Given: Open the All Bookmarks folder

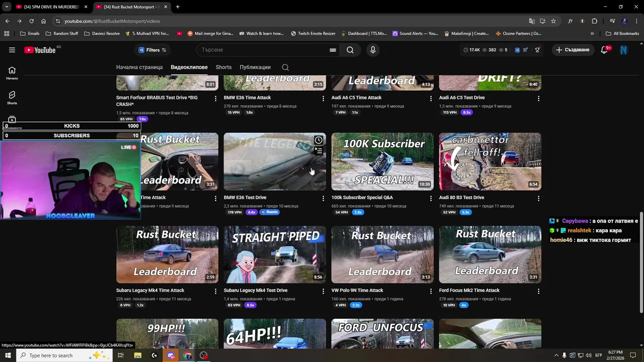Looking at the screenshot, I should [x=622, y=34].
